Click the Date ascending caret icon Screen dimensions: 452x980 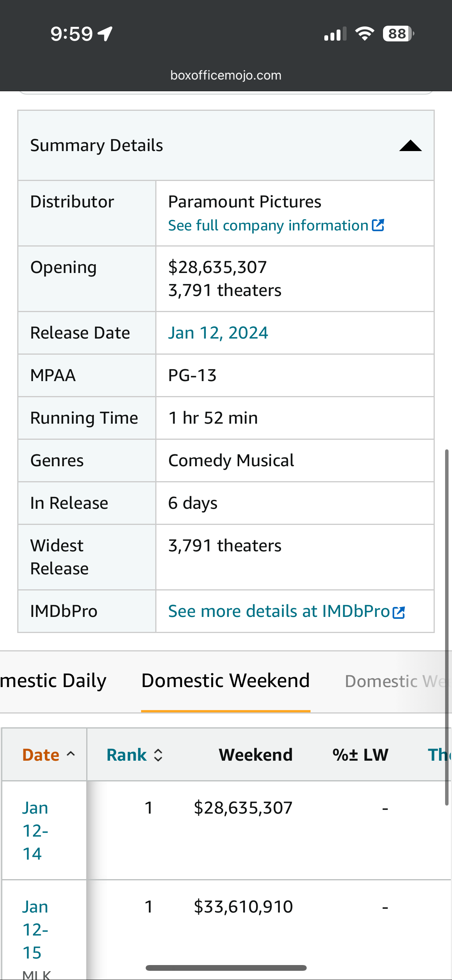[71, 754]
